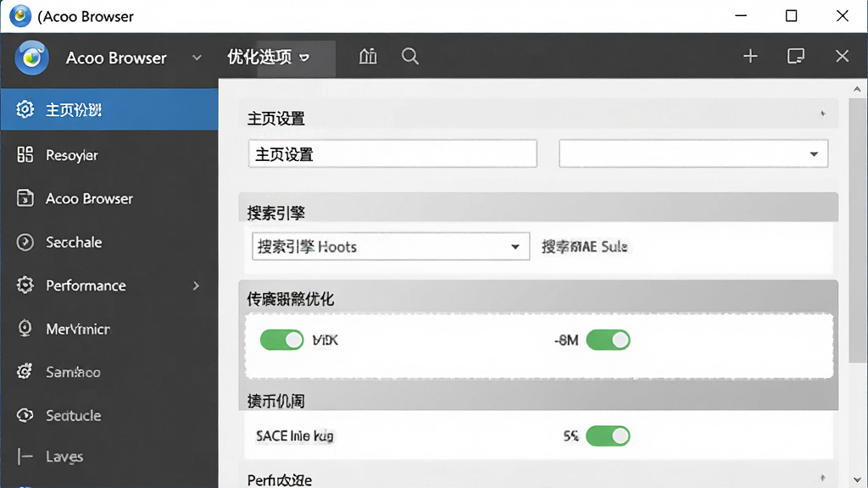Collapse the 主页设置 section header arrow
Screen dimensions: 868x488
[x=822, y=114]
